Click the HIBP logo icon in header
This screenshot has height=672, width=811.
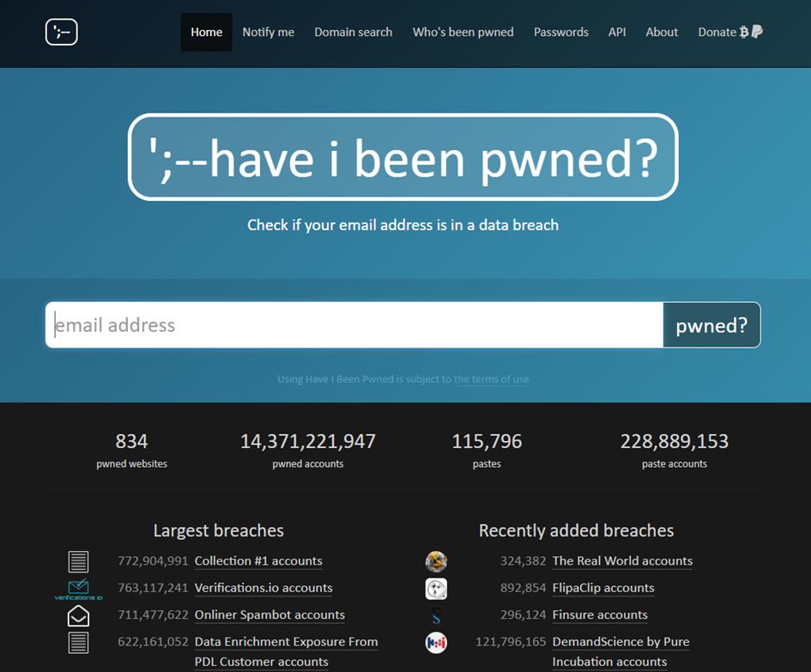[62, 32]
